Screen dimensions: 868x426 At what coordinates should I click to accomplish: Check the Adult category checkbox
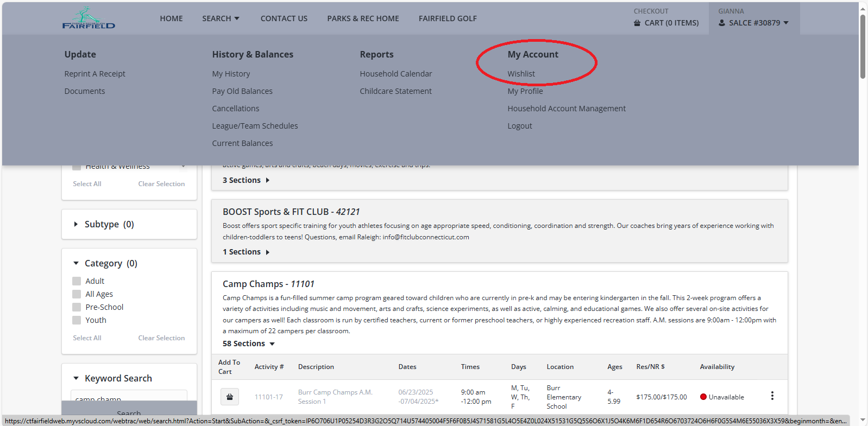77,281
